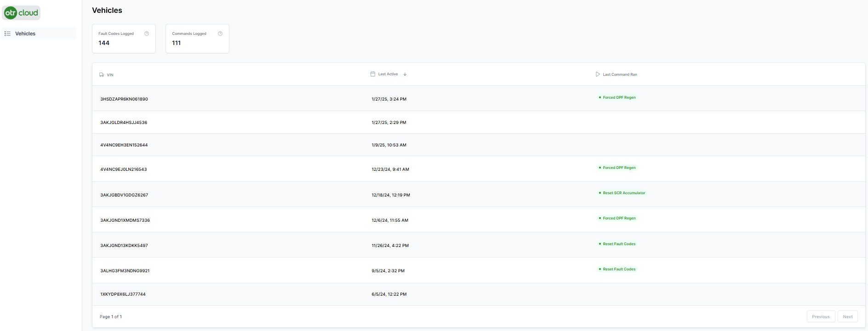Click help icon on Fault Codes Logged card
This screenshot has height=331, width=868.
point(147,34)
